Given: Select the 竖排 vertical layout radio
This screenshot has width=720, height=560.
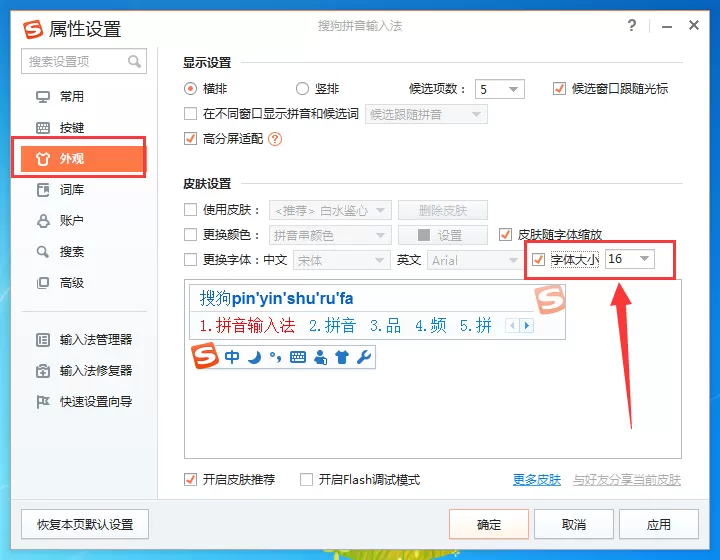Looking at the screenshot, I should (302, 89).
